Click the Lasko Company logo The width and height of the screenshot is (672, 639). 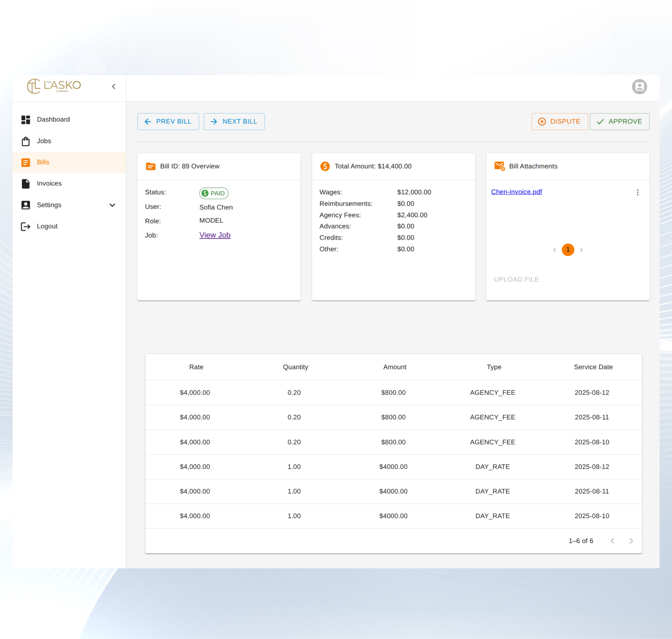[54, 86]
